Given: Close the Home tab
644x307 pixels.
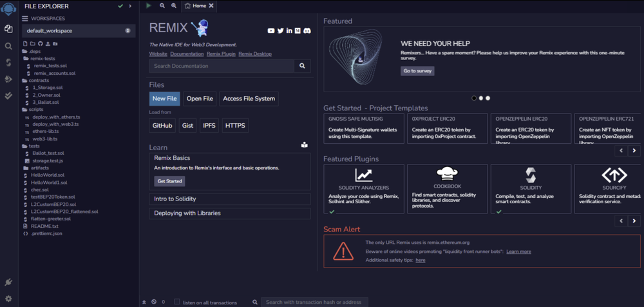Looking at the screenshot, I should pos(211,6).
